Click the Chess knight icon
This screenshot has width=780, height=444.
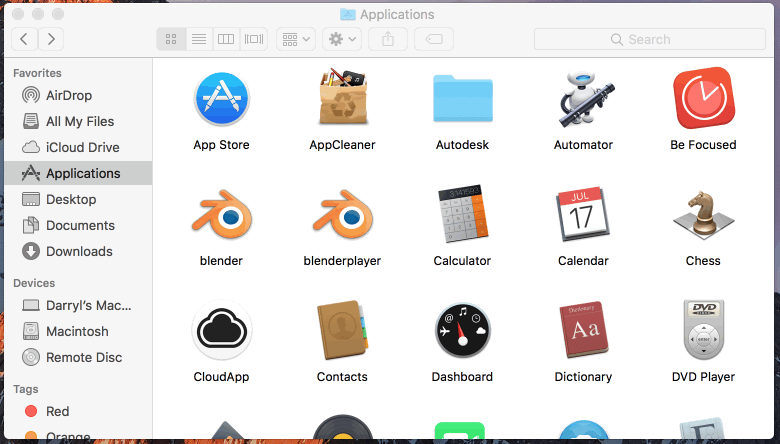(703, 215)
